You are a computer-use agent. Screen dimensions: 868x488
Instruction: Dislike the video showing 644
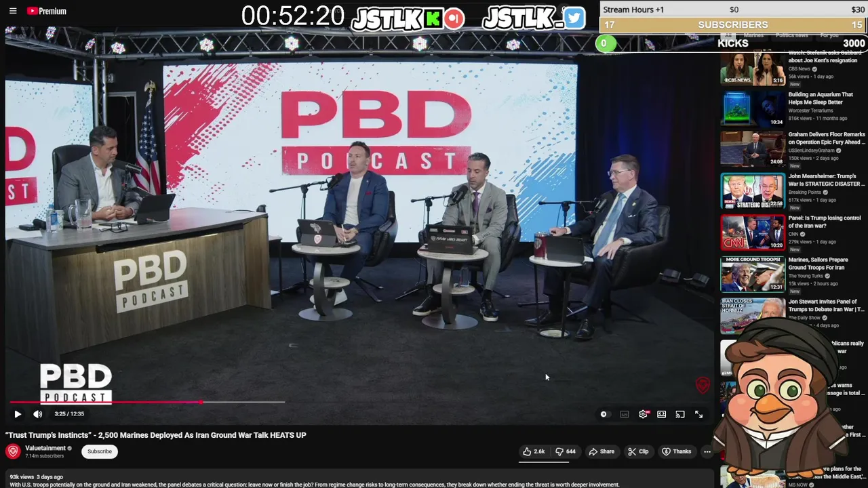point(566,451)
